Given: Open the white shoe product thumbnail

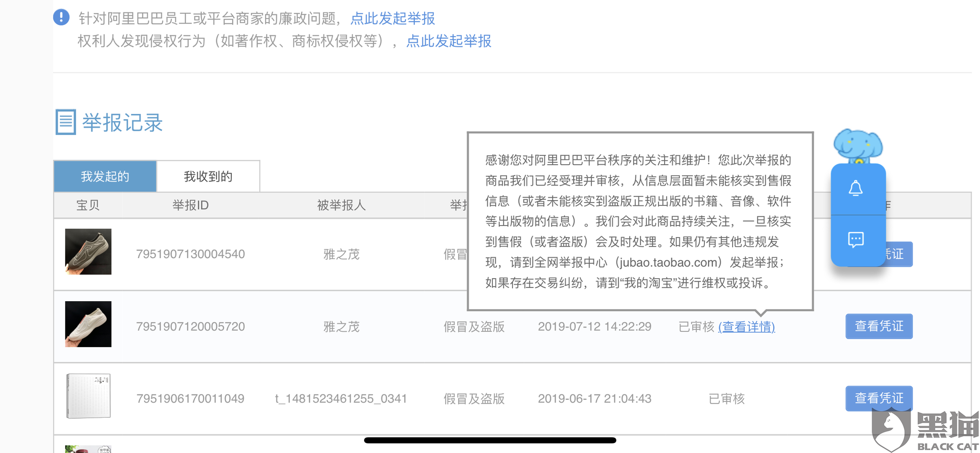Looking at the screenshot, I should [x=88, y=324].
